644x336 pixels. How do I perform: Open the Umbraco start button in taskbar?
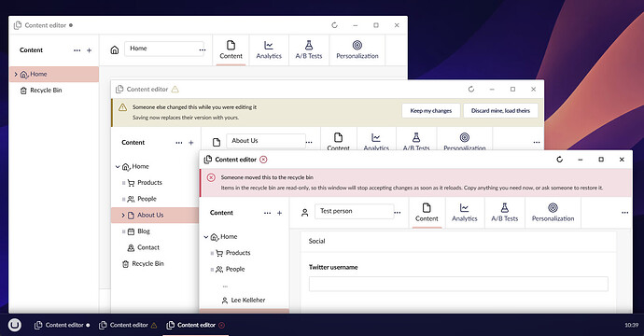pyautogui.click(x=14, y=325)
